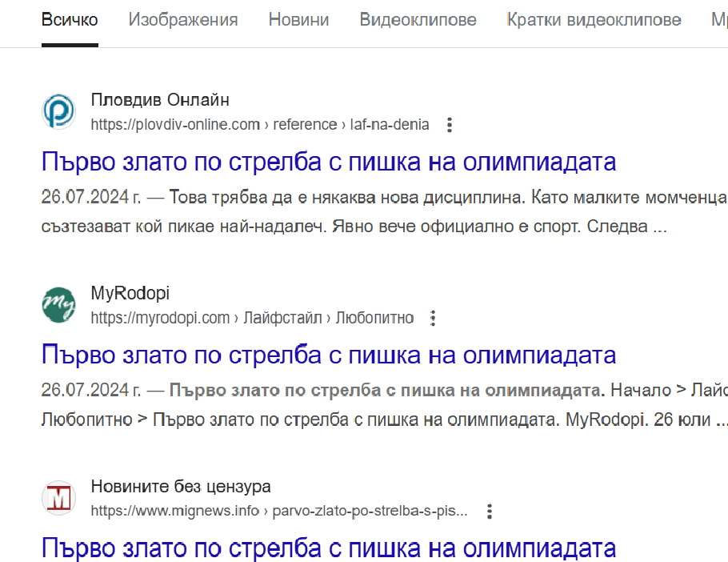
Task: Open the headline link from mignews.info result
Action: (329, 548)
